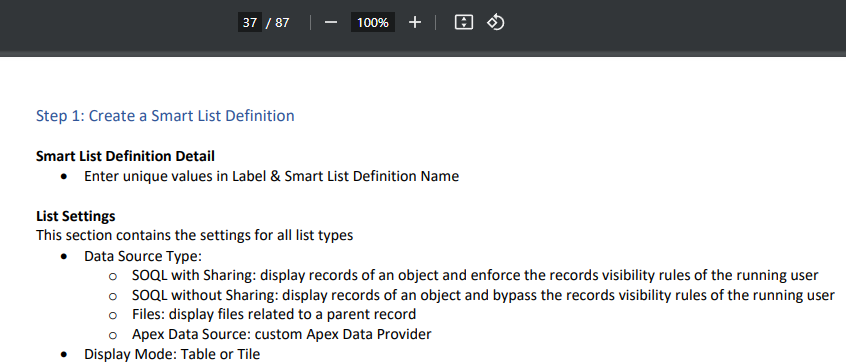
Task: Click the zoom out minus icon
Action: (331, 23)
